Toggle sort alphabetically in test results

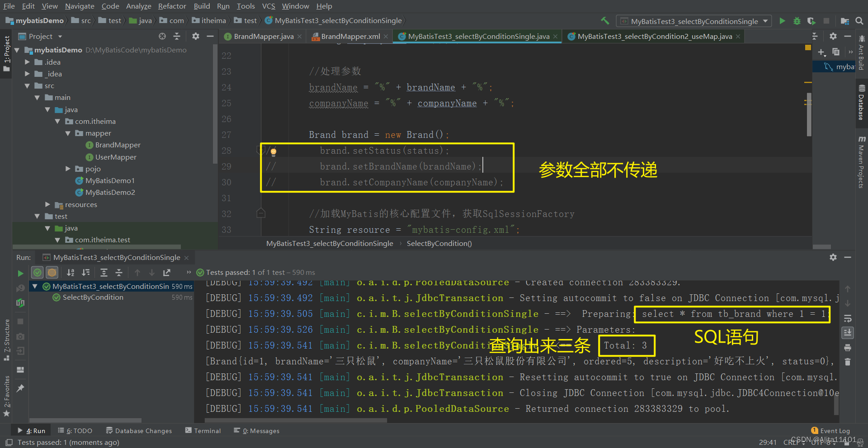point(71,273)
